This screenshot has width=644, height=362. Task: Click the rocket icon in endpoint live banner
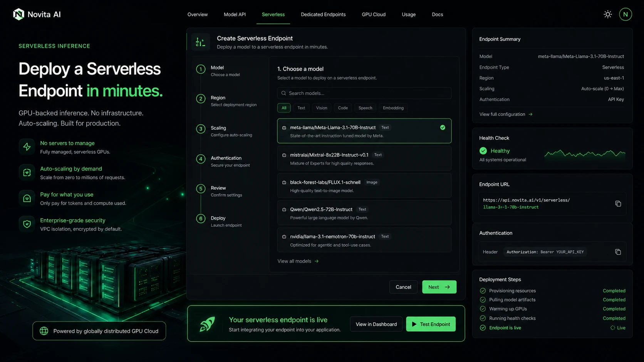[x=207, y=324]
